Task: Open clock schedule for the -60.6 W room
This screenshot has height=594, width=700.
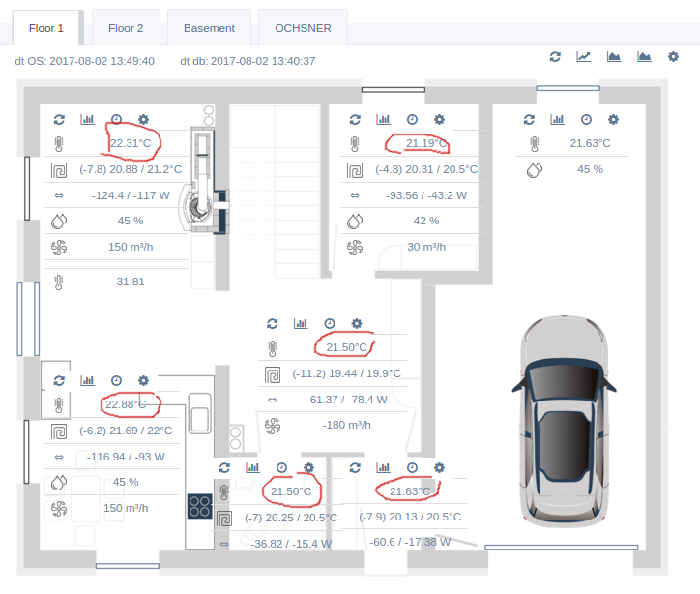Action: 412,468
